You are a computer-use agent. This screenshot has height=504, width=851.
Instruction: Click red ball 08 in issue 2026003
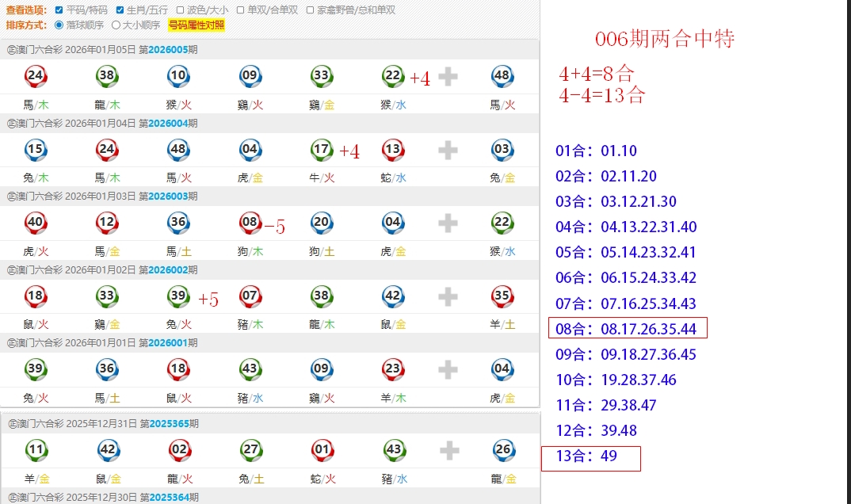click(250, 223)
